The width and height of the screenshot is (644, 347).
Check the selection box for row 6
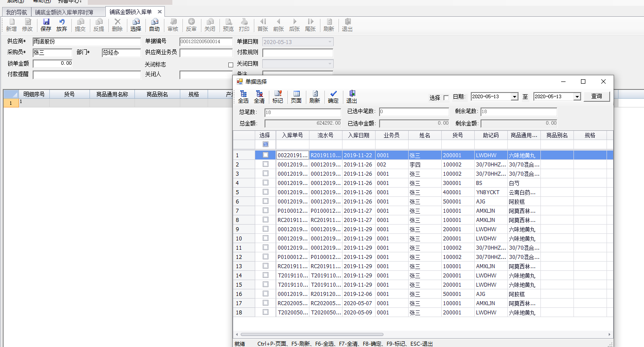(x=265, y=201)
